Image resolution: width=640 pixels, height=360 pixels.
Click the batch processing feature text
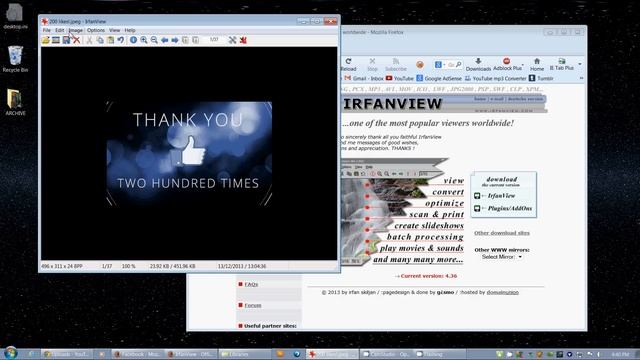point(425,237)
